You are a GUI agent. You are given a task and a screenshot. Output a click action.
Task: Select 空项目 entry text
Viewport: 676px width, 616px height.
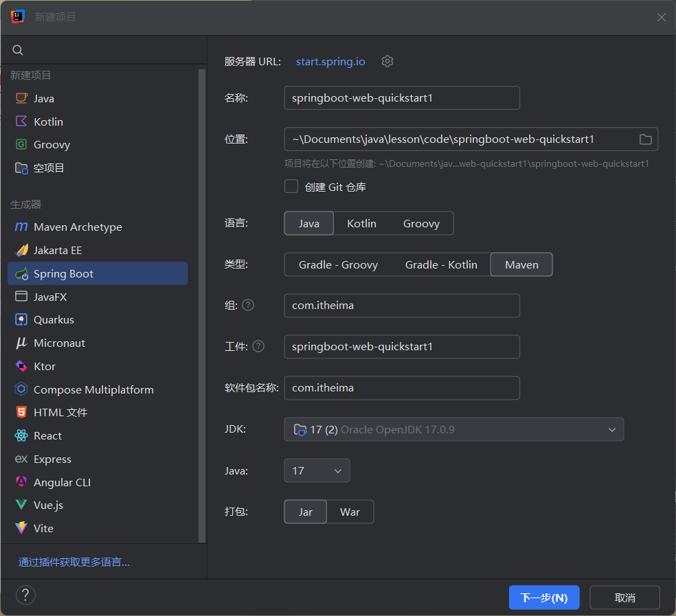point(49,168)
